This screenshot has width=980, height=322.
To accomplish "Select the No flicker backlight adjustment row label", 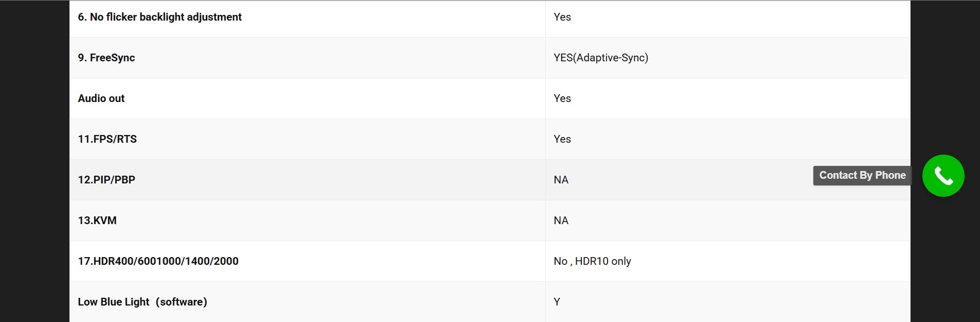I will point(159,17).
